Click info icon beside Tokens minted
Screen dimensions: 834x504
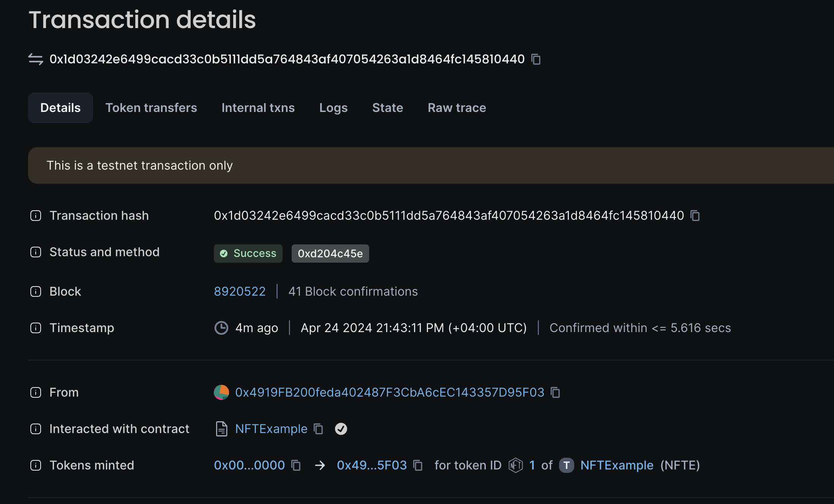tap(36, 465)
